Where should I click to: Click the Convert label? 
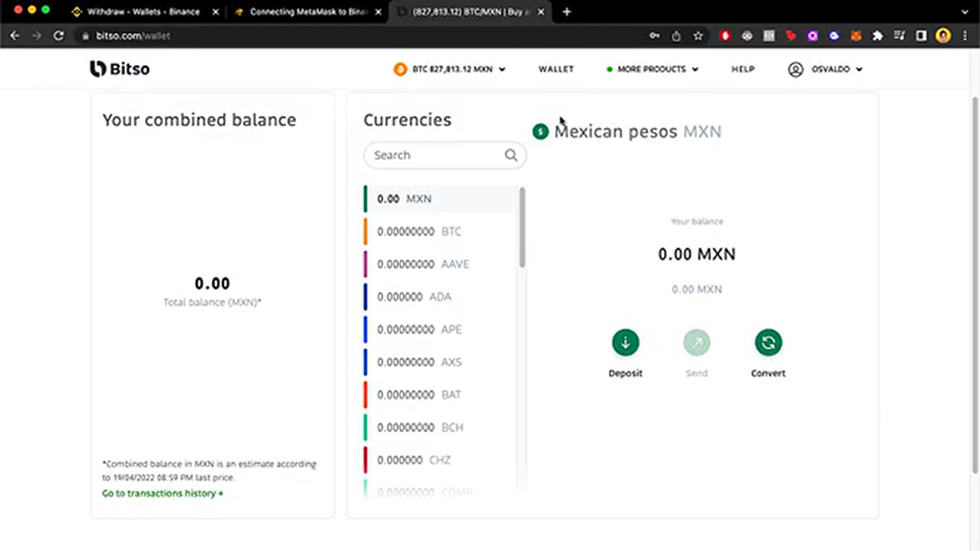(x=768, y=373)
